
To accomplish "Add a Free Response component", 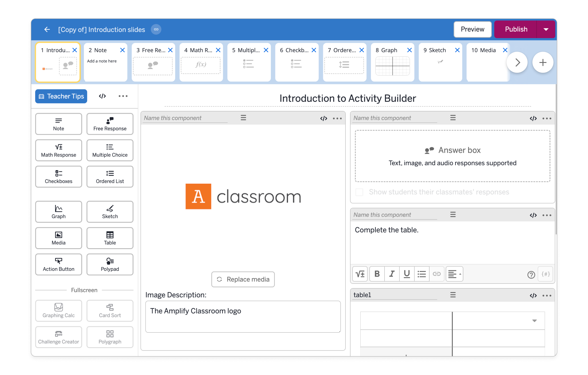I will (x=110, y=124).
